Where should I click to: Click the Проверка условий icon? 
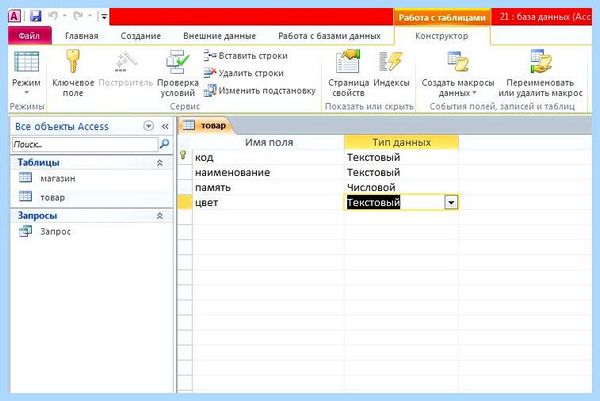click(178, 62)
